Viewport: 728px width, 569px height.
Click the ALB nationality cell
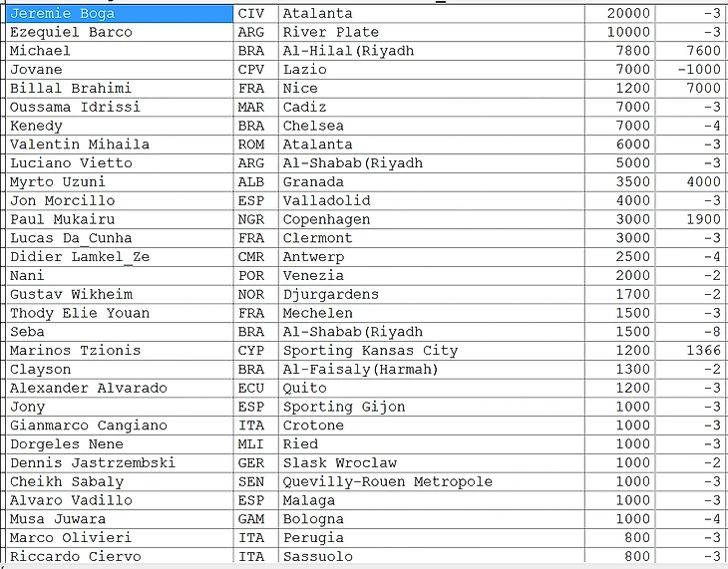256,182
